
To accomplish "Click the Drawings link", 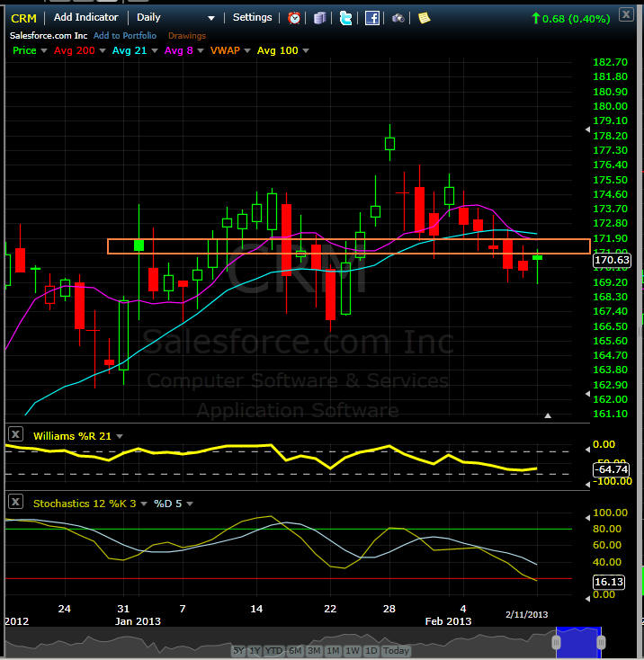I will [x=186, y=35].
